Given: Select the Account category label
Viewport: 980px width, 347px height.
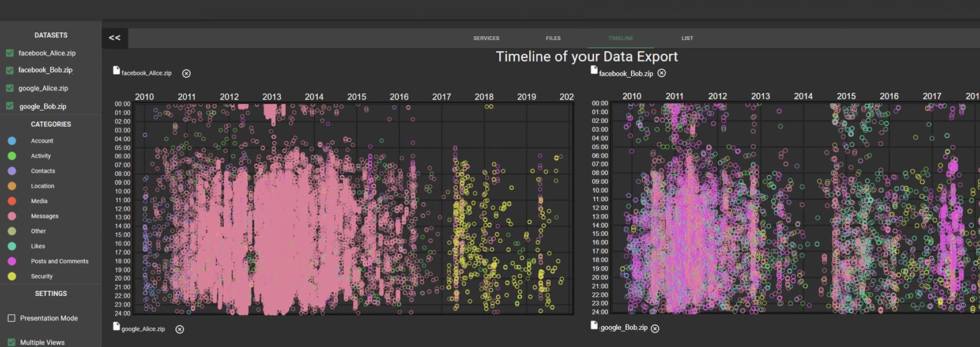Looking at the screenshot, I should pos(42,141).
